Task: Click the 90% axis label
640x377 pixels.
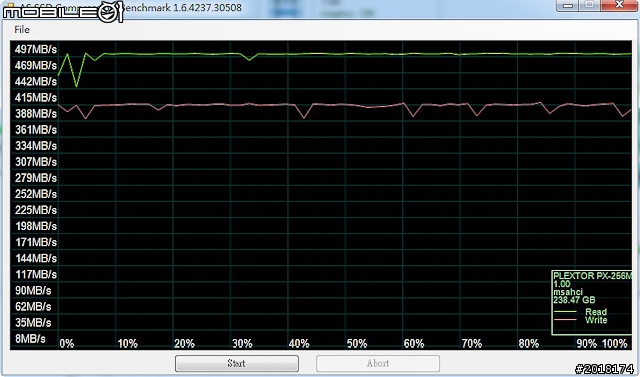Action: coord(587,343)
